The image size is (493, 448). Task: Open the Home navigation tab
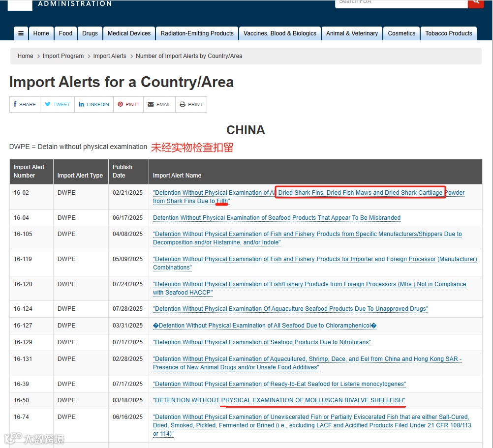point(41,33)
